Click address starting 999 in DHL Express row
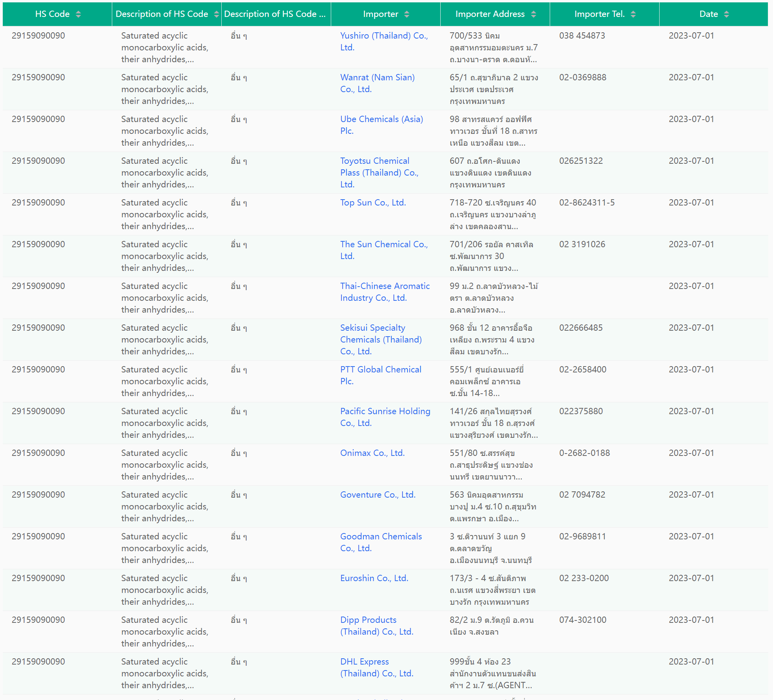This screenshot has width=773, height=700. (x=493, y=673)
